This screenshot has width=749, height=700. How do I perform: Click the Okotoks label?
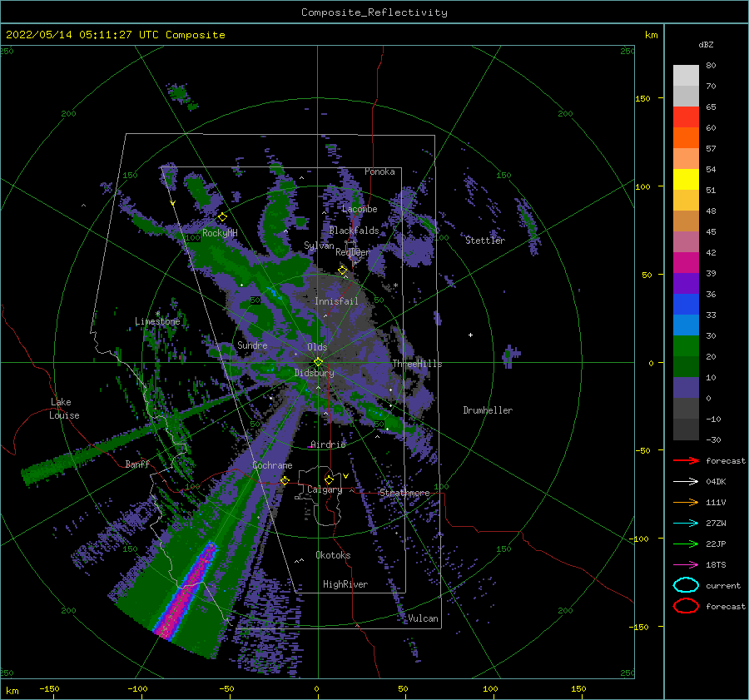(x=333, y=555)
